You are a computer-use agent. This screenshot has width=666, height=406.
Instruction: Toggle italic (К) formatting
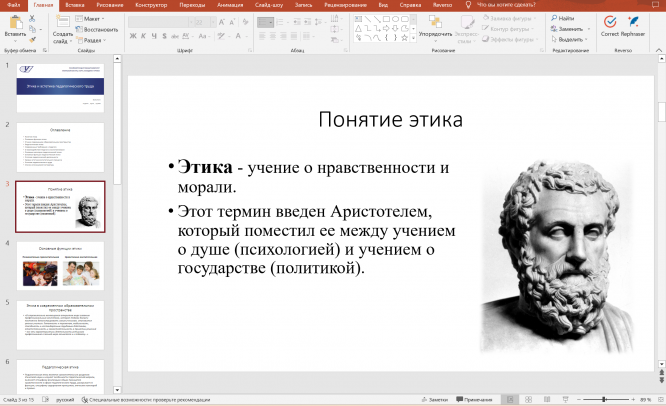(x=143, y=36)
